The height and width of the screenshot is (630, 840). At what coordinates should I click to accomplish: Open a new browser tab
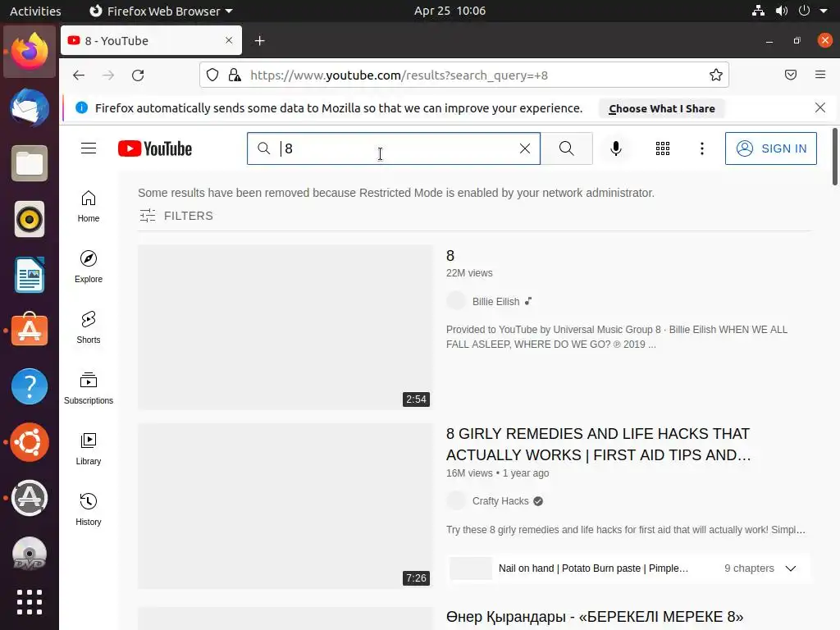[x=260, y=41]
